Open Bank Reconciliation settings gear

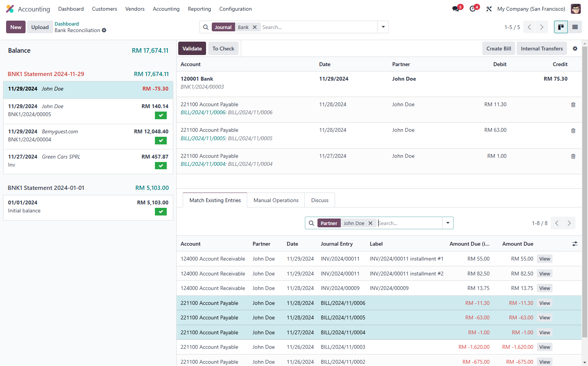(x=104, y=30)
